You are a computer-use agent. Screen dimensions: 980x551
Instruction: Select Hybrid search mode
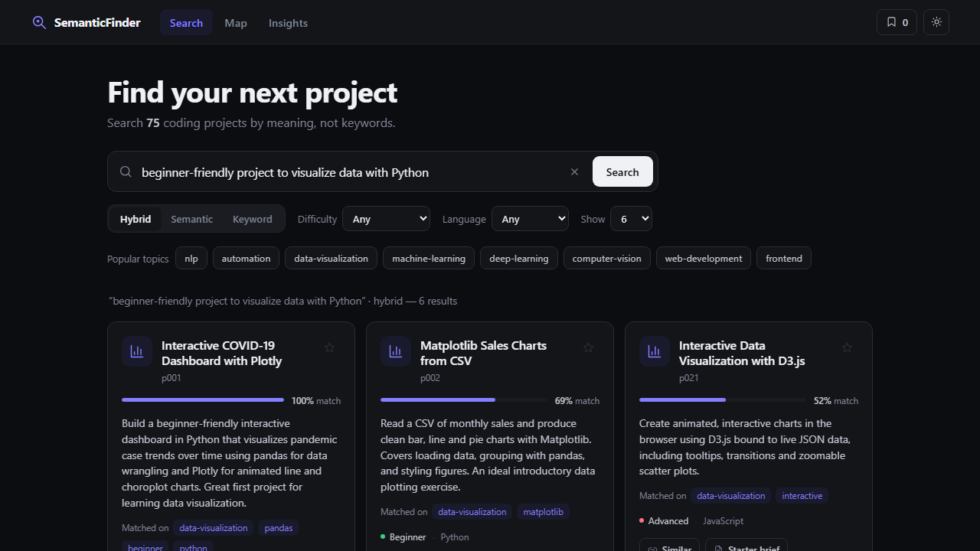[136, 219]
